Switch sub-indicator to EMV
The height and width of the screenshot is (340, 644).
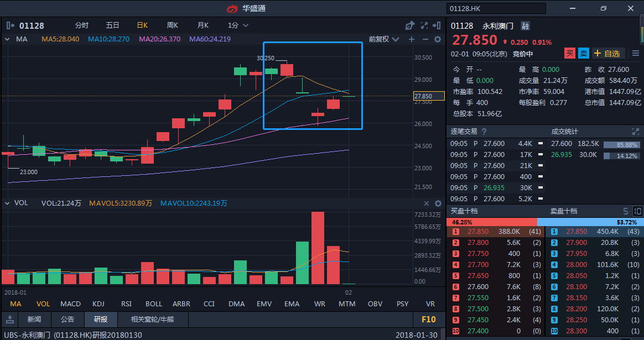[264, 304]
